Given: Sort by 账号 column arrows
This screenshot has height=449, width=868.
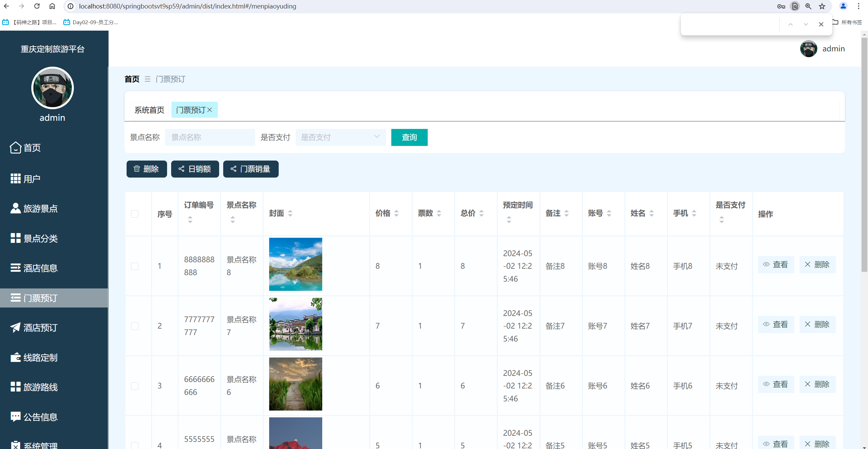Looking at the screenshot, I should pyautogui.click(x=609, y=213).
